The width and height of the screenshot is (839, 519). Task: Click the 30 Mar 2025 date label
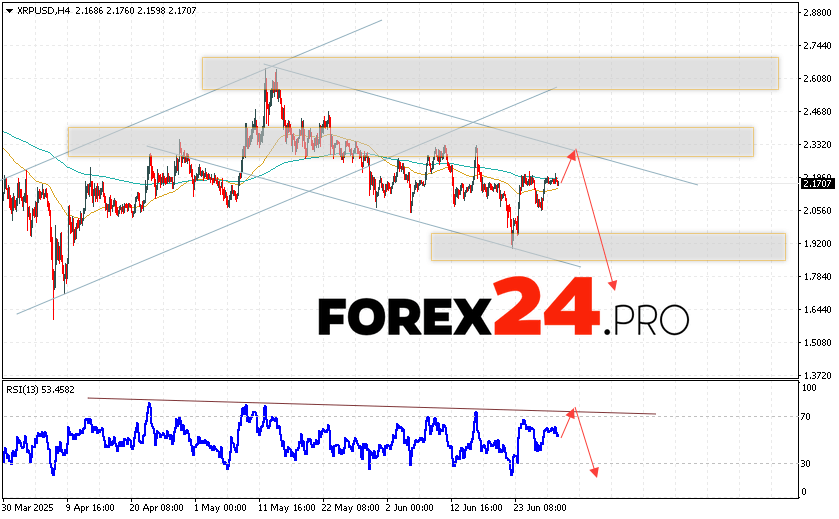[x=30, y=508]
